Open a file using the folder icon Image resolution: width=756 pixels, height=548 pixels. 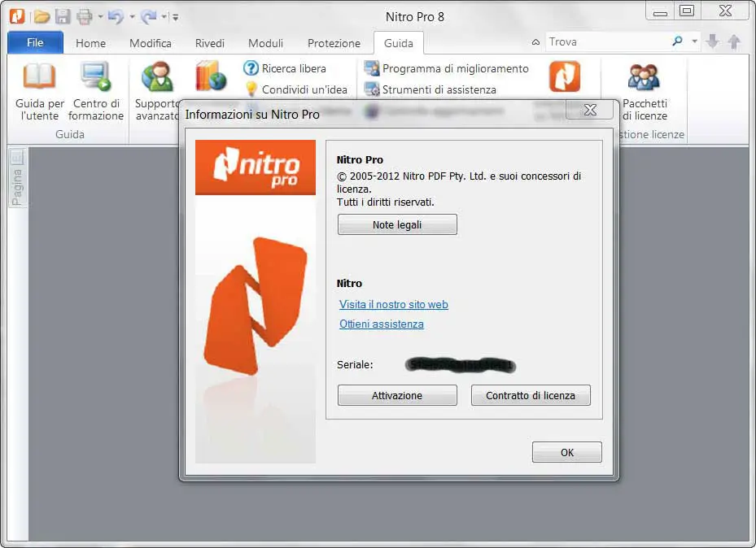pos(42,17)
